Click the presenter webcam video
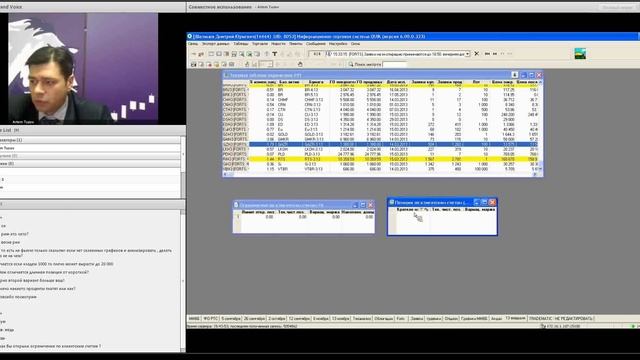This screenshot has width=640, height=360. pos(83,68)
